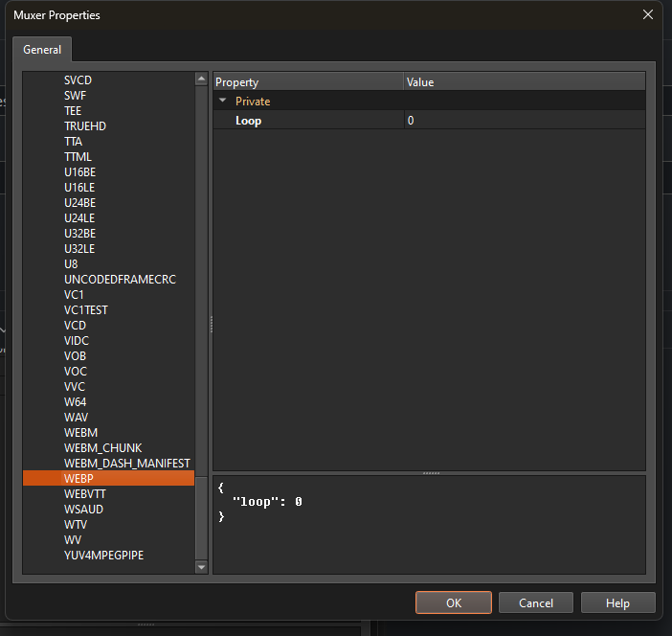Open Help for muxer properties
672x636 pixels.
[x=617, y=602]
